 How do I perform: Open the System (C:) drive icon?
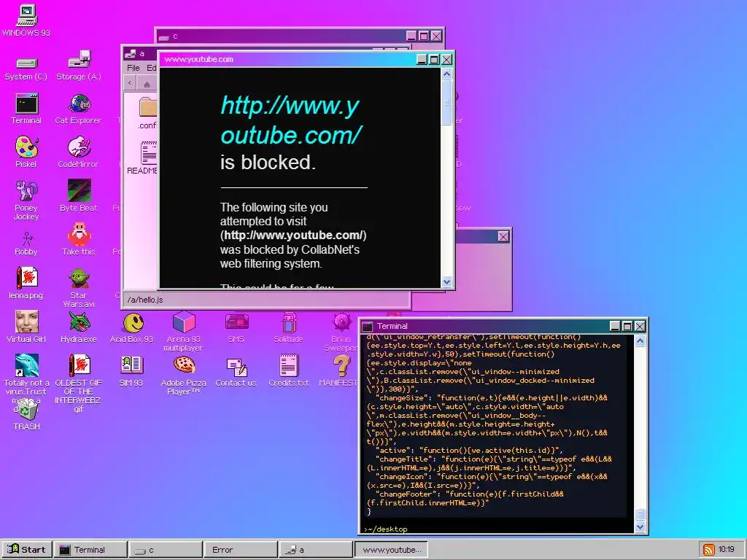[x=26, y=68]
